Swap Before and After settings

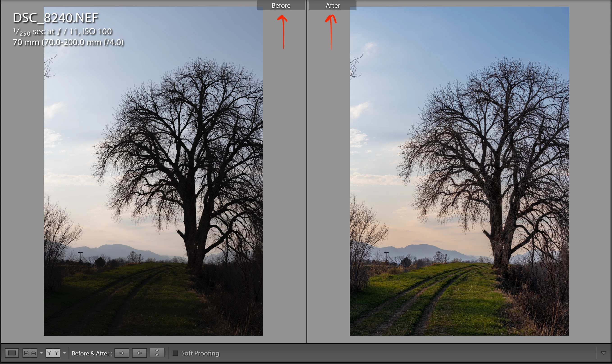pos(157,353)
